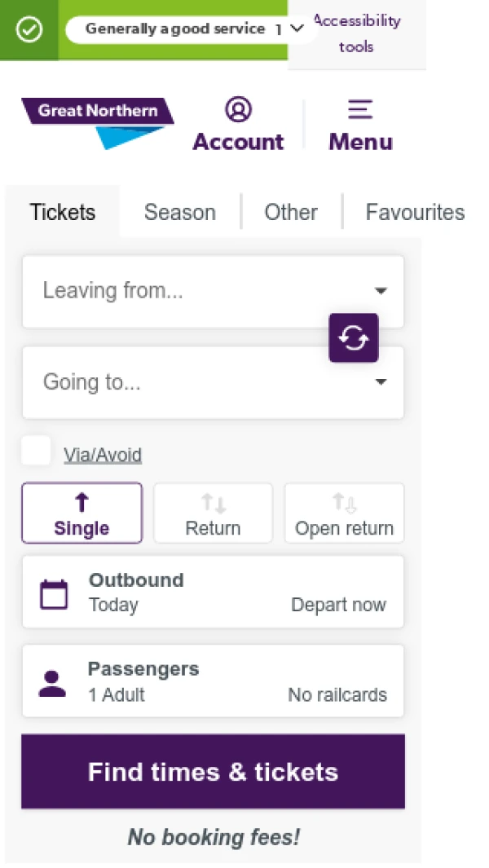Expand the Leaving from station dropdown arrow
Screen dimensions: 489x868
[x=381, y=291]
